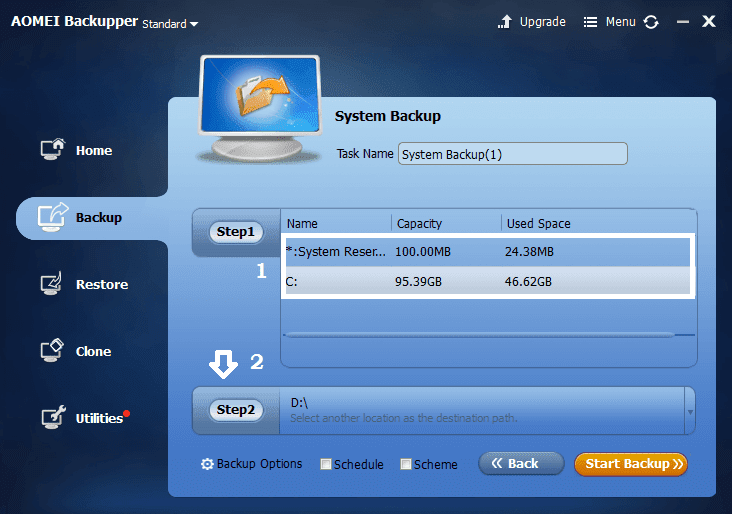Image resolution: width=732 pixels, height=514 pixels.
Task: Open the Utilities wrench icon
Action: coord(53,417)
